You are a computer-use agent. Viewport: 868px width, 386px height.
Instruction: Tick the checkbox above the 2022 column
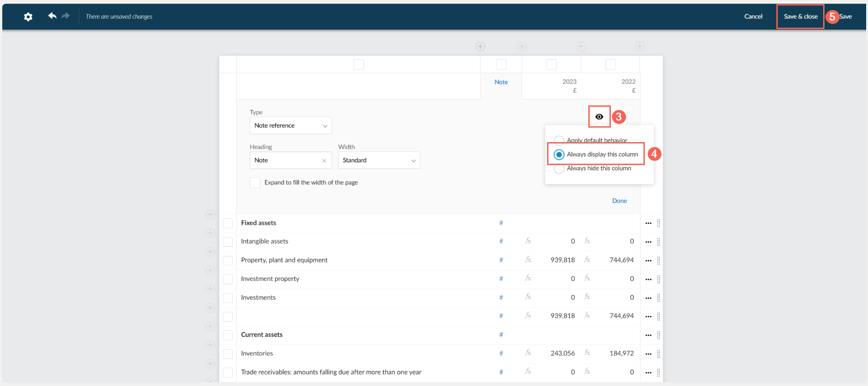610,64
